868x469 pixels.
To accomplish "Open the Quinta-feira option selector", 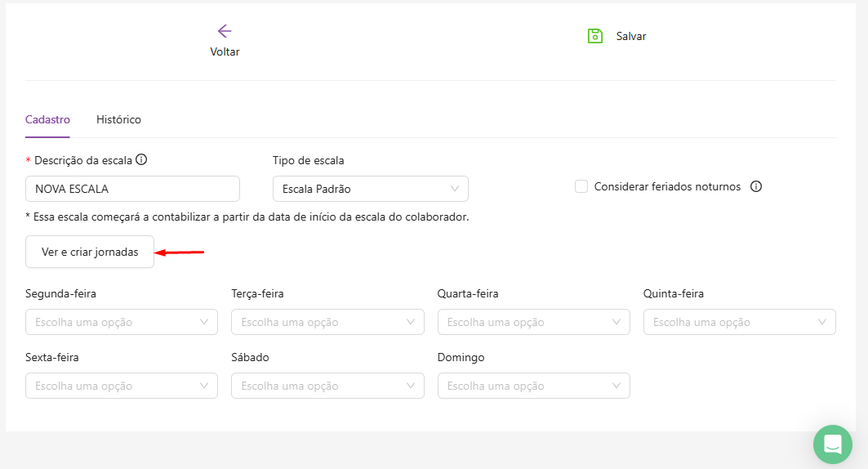I will pyautogui.click(x=739, y=322).
